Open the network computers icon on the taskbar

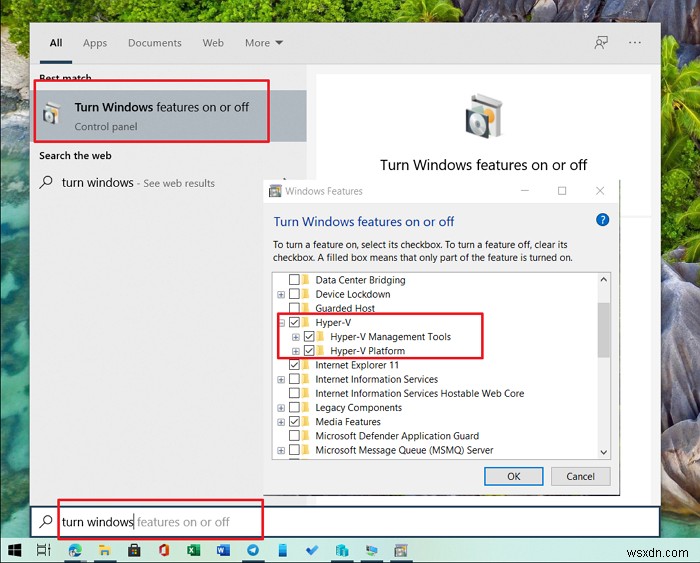371,550
